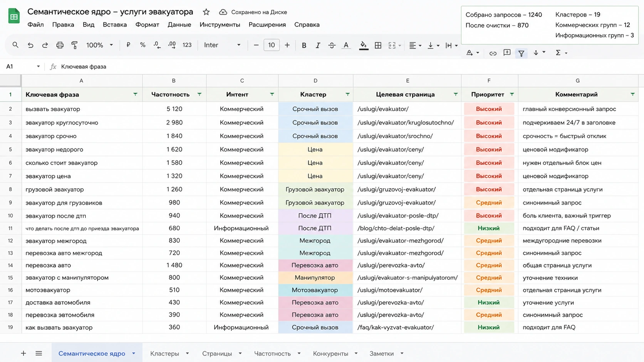Click the search magnifier in toolbar
The width and height of the screenshot is (644, 362).
pos(15,45)
